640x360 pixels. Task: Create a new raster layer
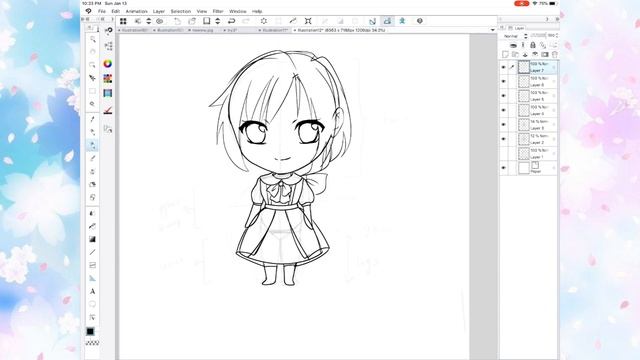505,54
